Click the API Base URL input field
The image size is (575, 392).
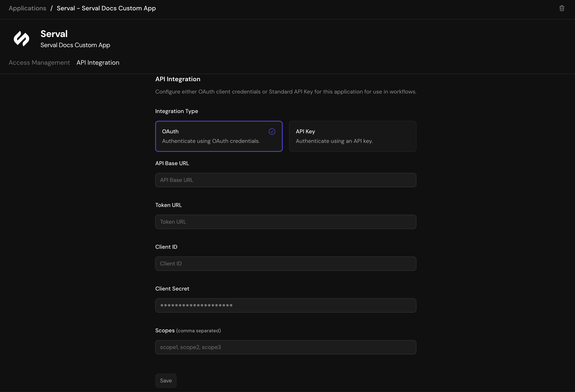(x=286, y=180)
